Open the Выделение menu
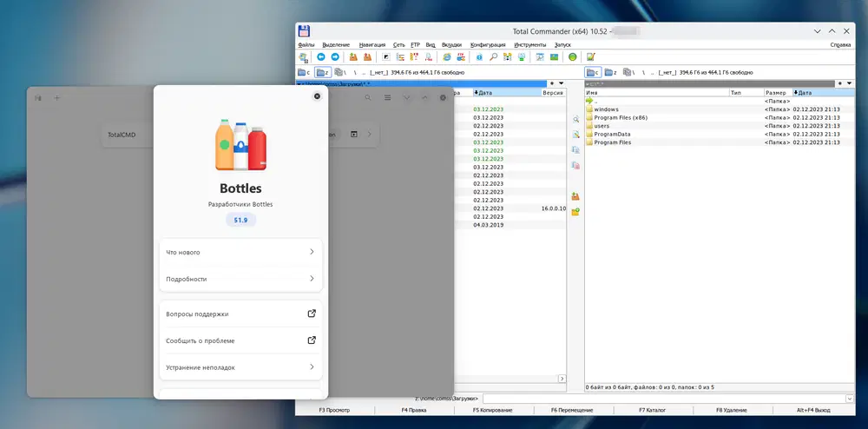The width and height of the screenshot is (868, 429). 336,45
